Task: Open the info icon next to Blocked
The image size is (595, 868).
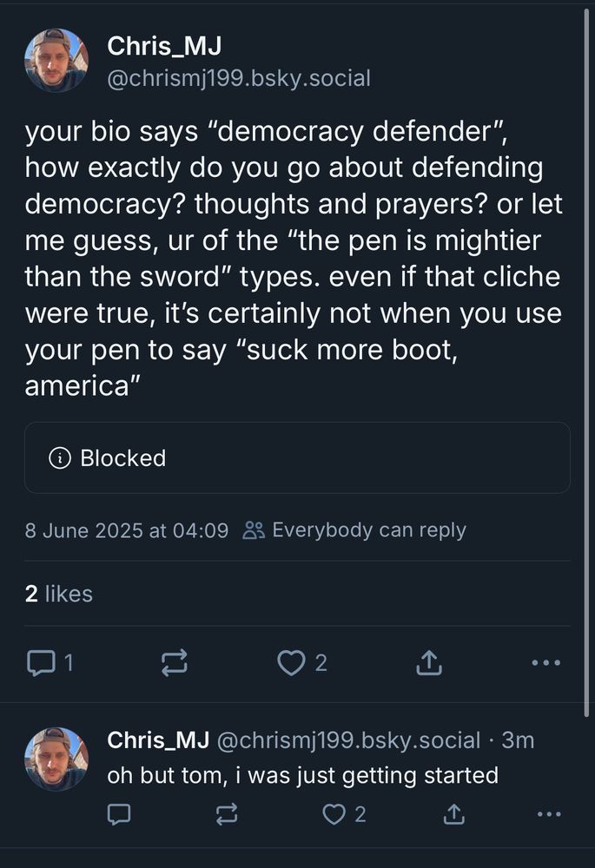Action: [57, 458]
